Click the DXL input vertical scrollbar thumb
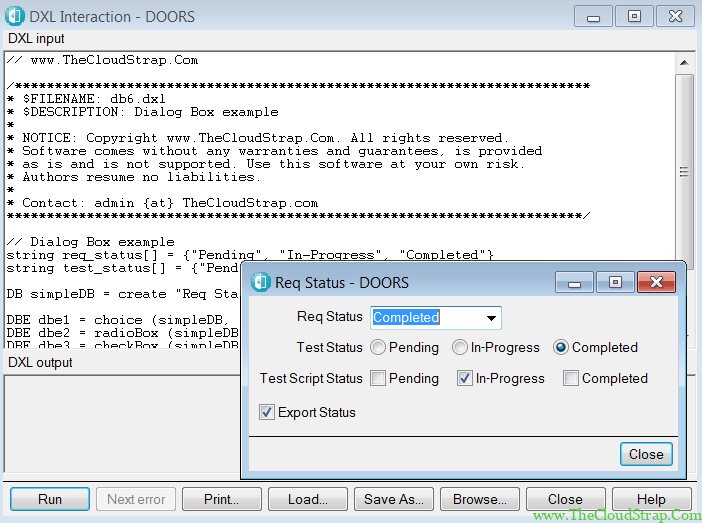This screenshot has height=523, width=702. (x=684, y=172)
